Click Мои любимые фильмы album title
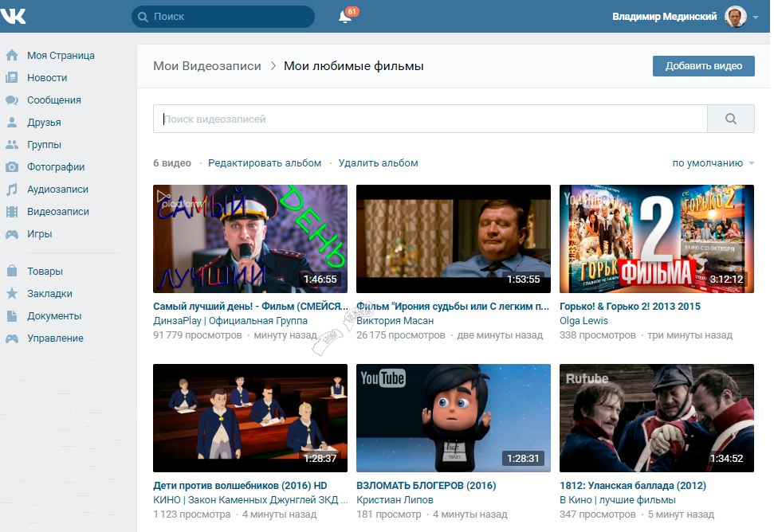The image size is (774, 532). click(x=353, y=66)
